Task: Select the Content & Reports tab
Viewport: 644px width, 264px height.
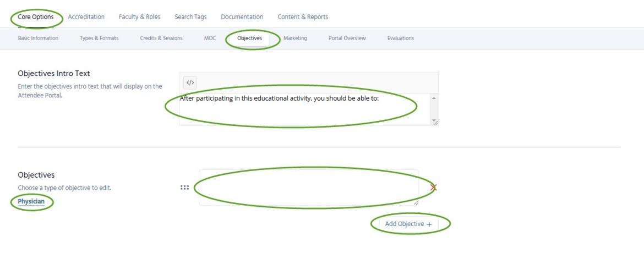Action: coord(302,17)
